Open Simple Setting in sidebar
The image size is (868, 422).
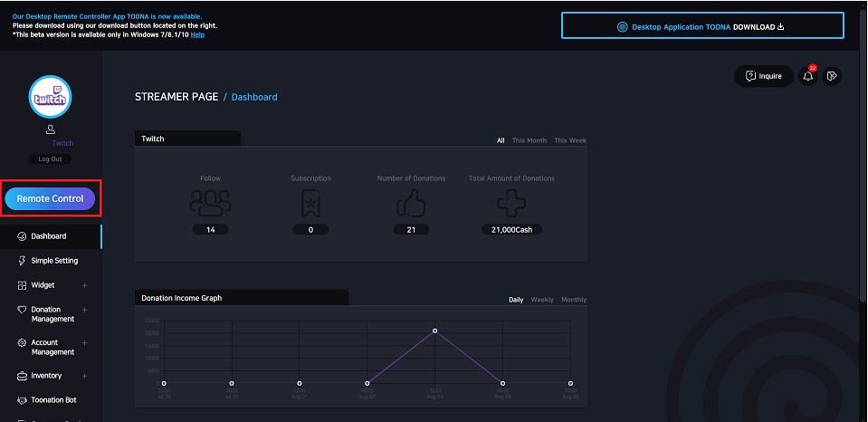[54, 260]
